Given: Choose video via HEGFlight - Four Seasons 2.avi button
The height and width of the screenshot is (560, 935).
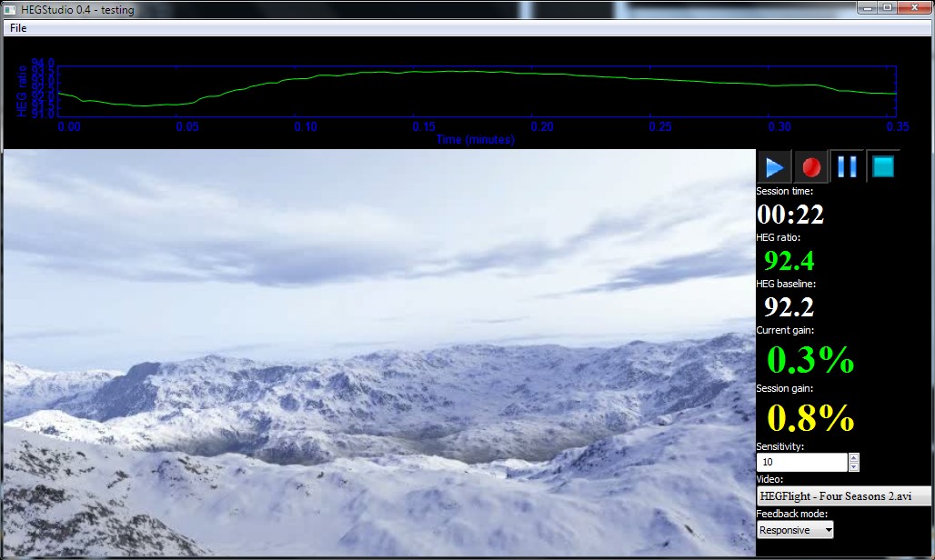Looking at the screenshot, I should click(x=844, y=495).
